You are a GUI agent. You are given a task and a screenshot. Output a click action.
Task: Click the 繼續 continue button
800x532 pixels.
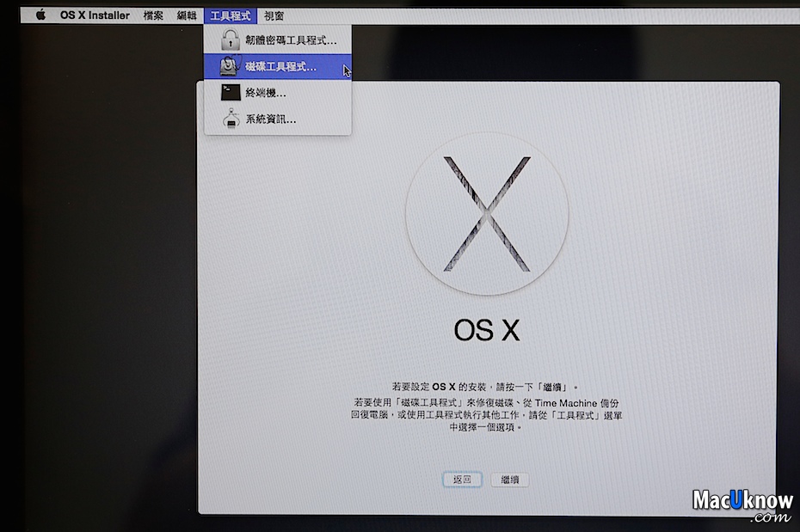point(510,480)
